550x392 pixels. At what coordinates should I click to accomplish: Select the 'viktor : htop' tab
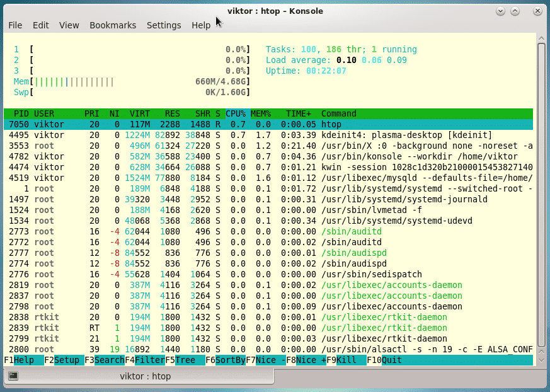click(145, 376)
